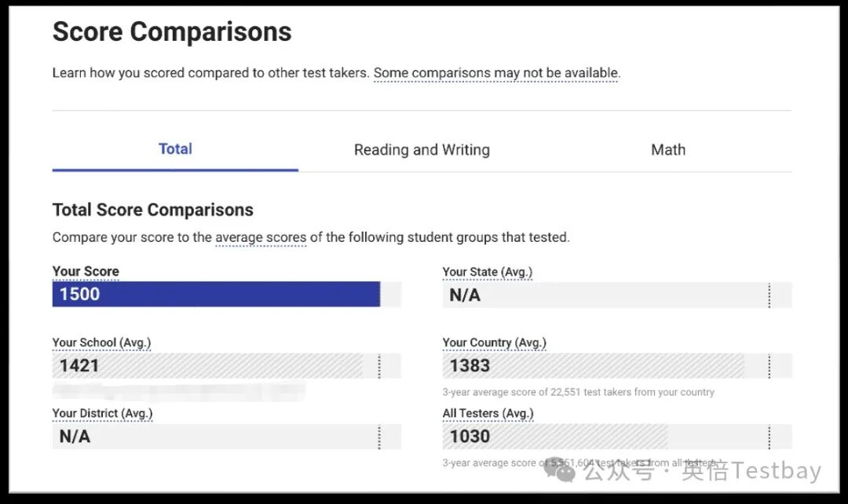Click the N/A value under Your State
848x504 pixels.
(465, 295)
